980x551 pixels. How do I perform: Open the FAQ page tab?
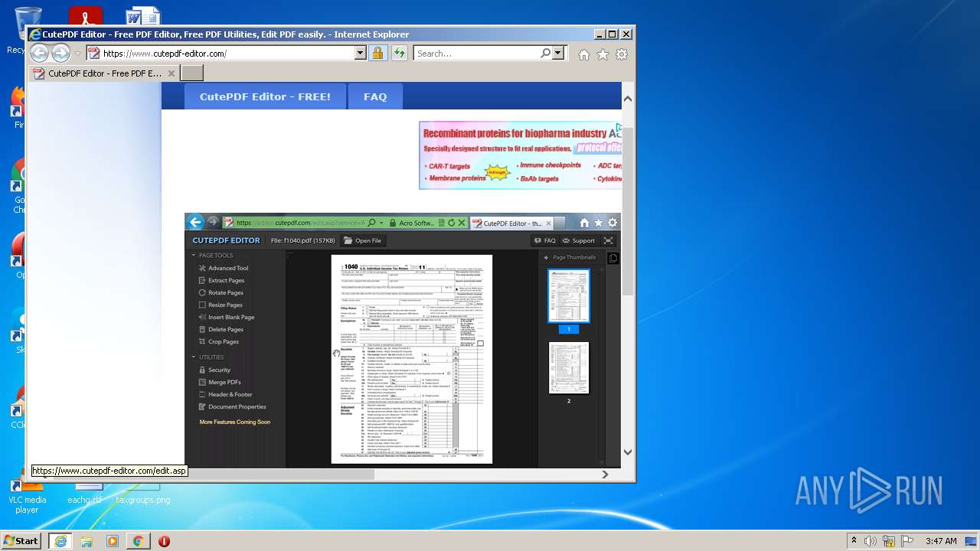click(x=375, y=96)
